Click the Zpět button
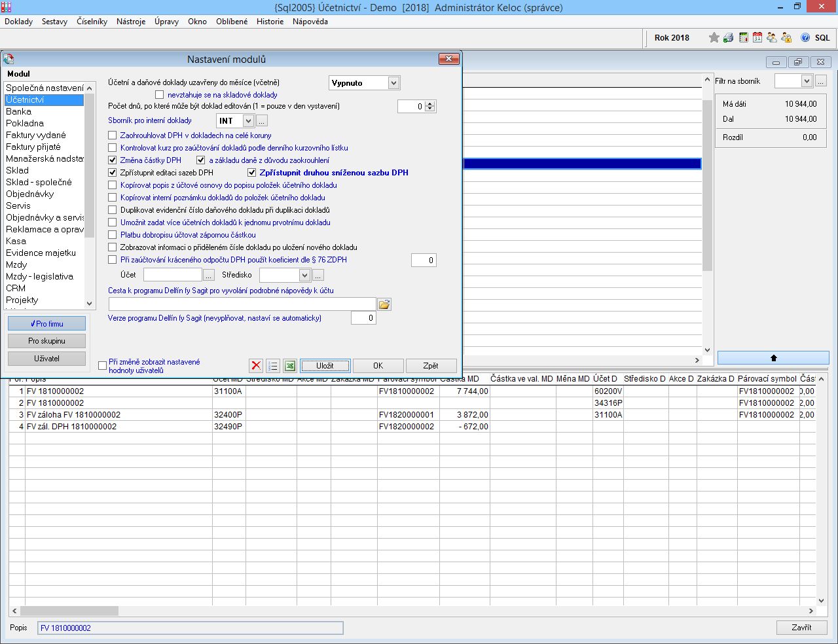This screenshot has height=644, width=838. pyautogui.click(x=431, y=366)
